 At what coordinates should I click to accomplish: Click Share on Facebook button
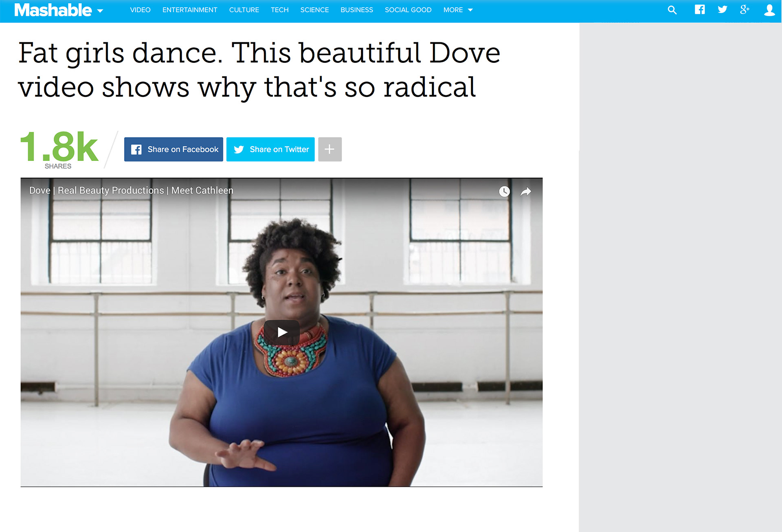[174, 149]
